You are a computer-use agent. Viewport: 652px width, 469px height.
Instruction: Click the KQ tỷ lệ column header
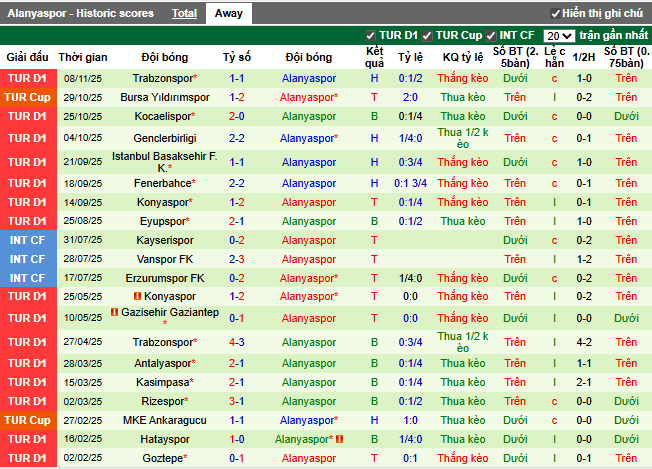(x=463, y=57)
